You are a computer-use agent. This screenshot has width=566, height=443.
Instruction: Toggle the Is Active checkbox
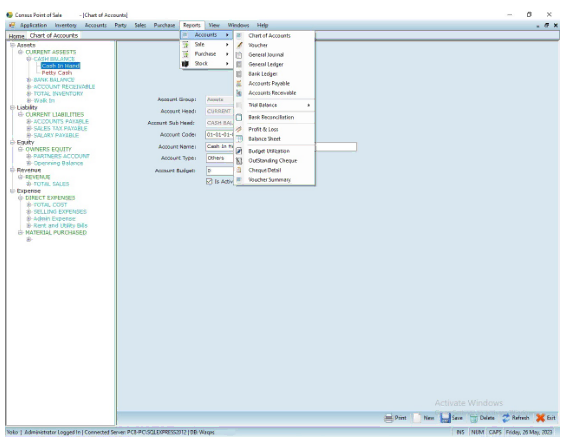tap(209, 182)
